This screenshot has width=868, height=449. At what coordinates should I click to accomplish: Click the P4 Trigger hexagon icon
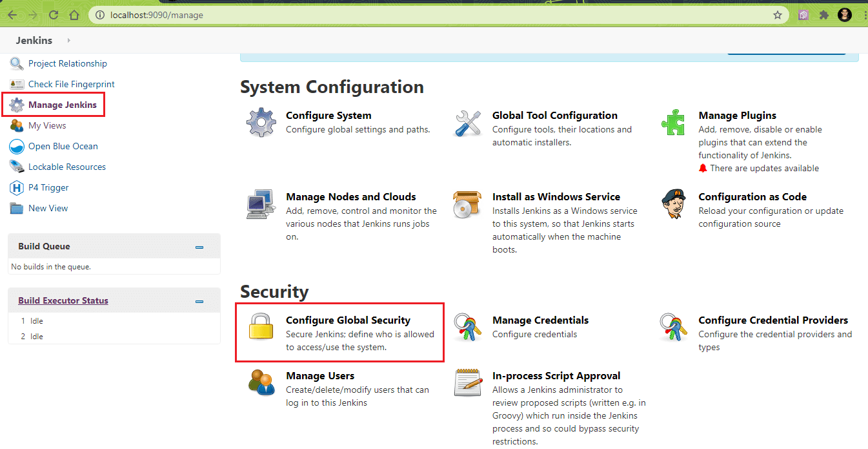click(17, 187)
